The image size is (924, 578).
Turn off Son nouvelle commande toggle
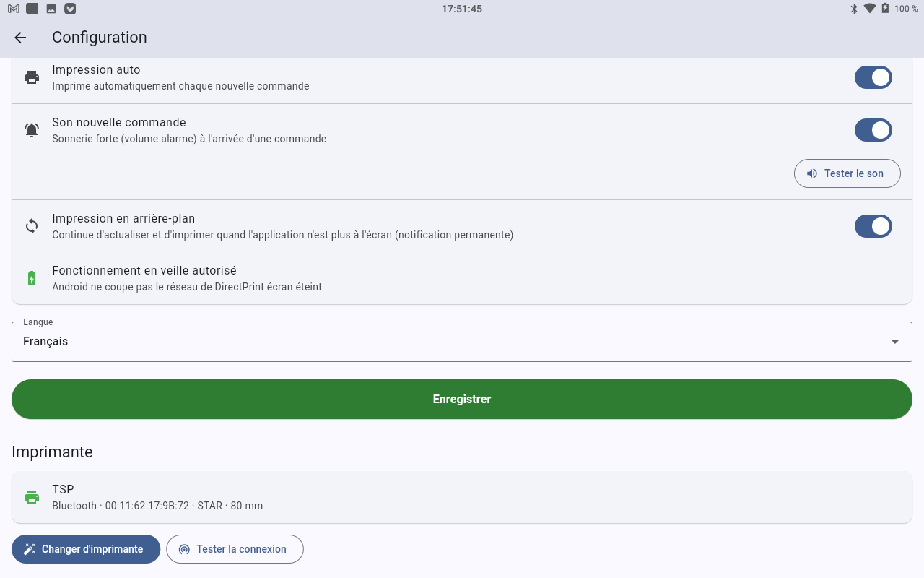tap(873, 130)
